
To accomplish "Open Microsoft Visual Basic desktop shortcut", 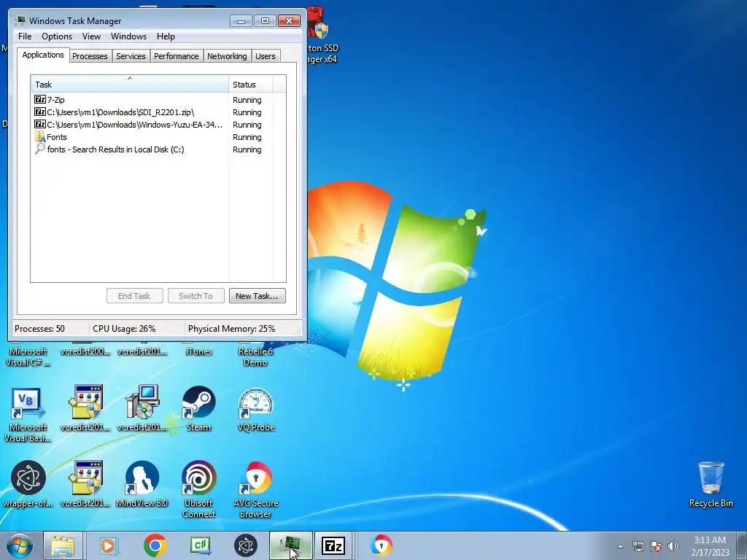I will tap(28, 414).
